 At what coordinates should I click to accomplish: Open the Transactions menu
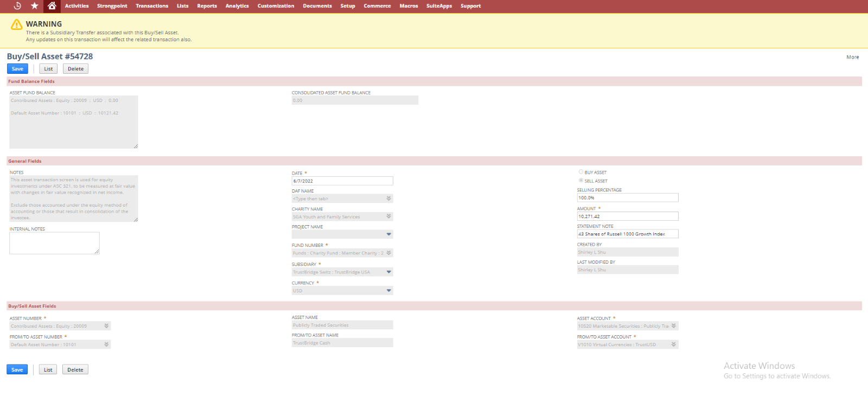(x=152, y=6)
